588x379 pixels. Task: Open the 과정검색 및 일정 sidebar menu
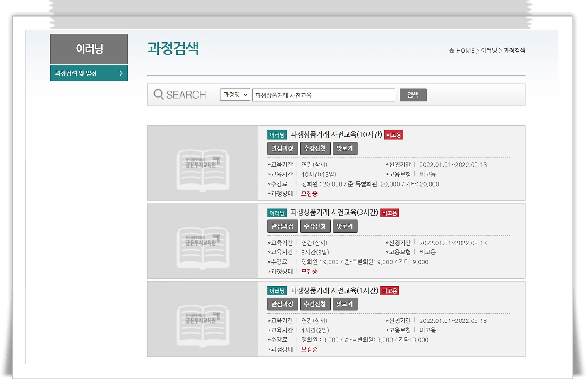[89, 73]
